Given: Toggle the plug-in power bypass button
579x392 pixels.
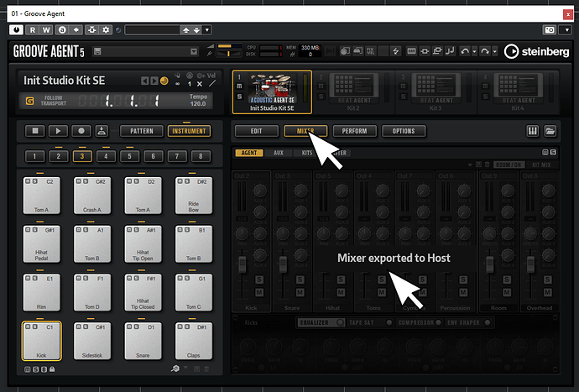Looking at the screenshot, I should click(16, 30).
